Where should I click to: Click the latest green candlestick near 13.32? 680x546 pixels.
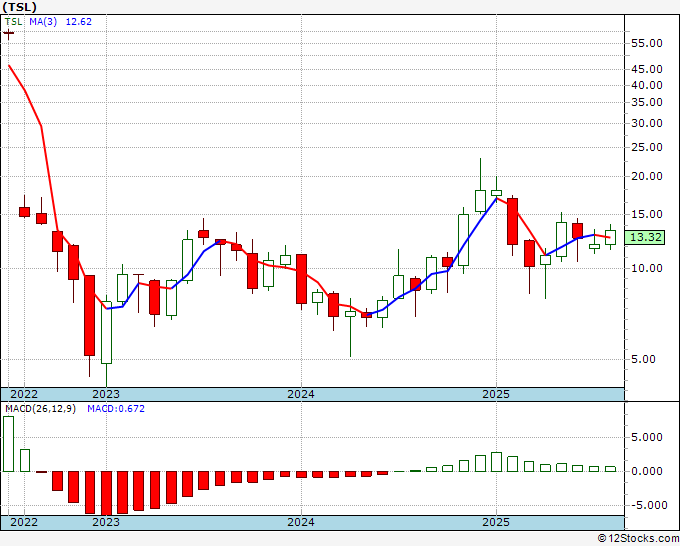[x=610, y=238]
